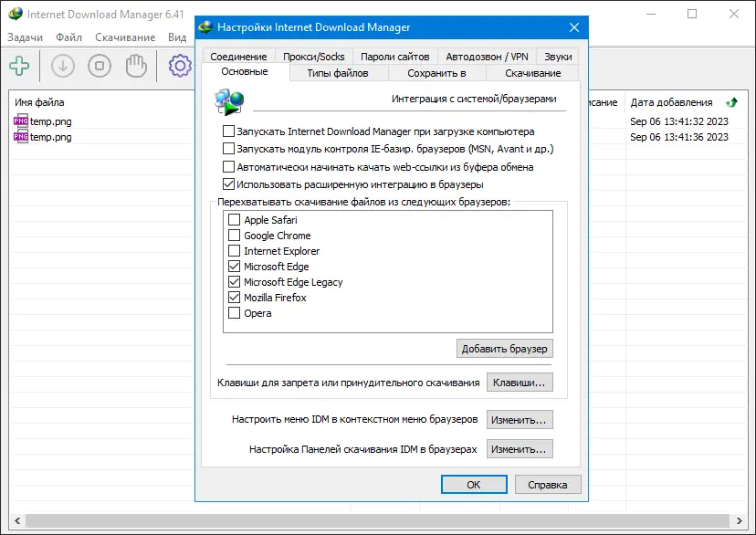
Task: Check the Opera checkbox
Action: pyautogui.click(x=234, y=313)
